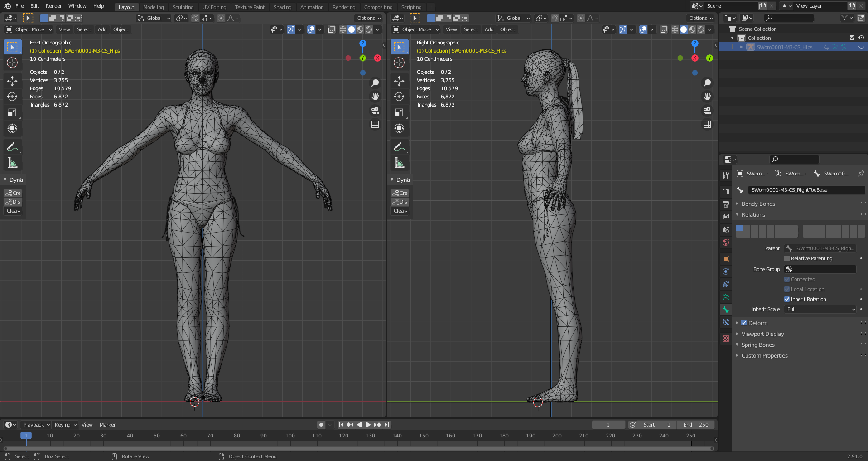Open the Render menu
Viewport: 868px width, 461px height.
click(x=53, y=6)
